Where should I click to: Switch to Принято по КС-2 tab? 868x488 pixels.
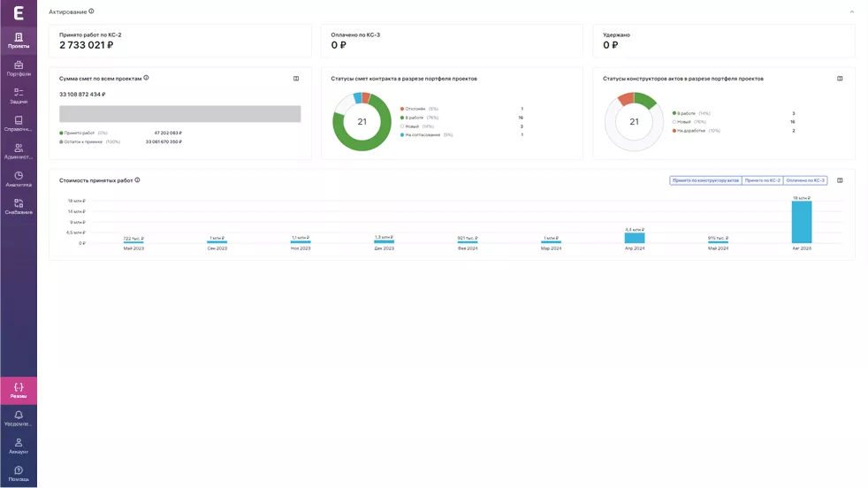click(x=762, y=180)
